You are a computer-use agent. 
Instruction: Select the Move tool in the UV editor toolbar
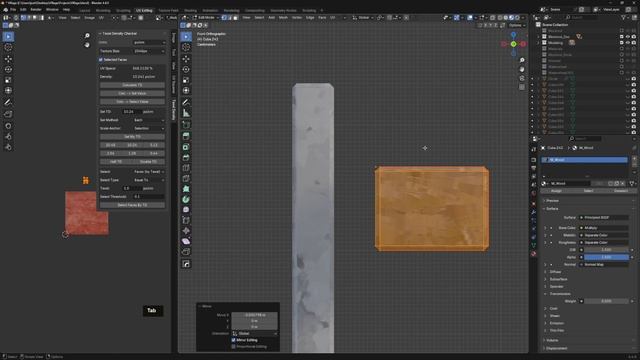pos(8,59)
